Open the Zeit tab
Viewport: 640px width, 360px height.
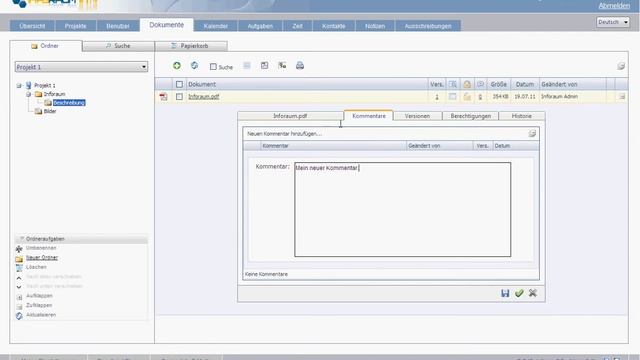tap(297, 26)
